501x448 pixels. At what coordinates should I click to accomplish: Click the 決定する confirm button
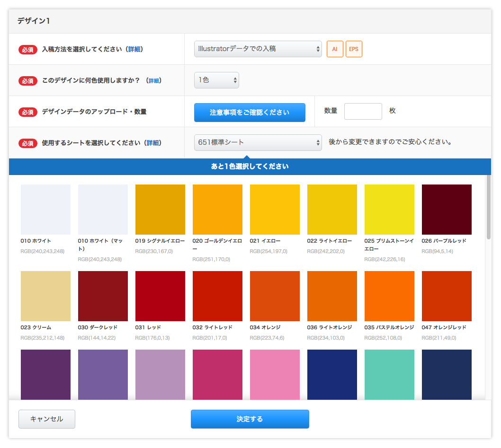pos(250,419)
